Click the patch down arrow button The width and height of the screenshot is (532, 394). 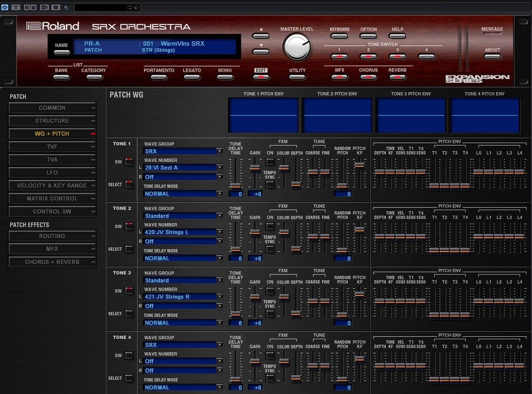point(261,52)
